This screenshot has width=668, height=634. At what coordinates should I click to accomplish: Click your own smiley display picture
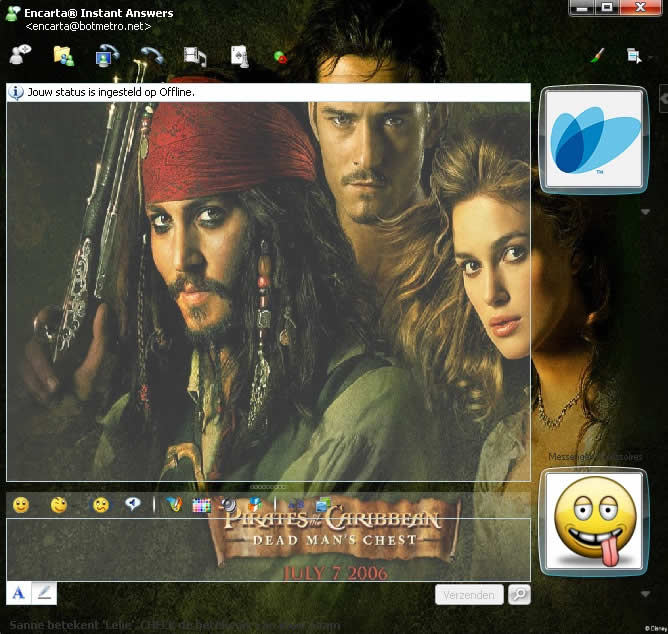point(594,522)
